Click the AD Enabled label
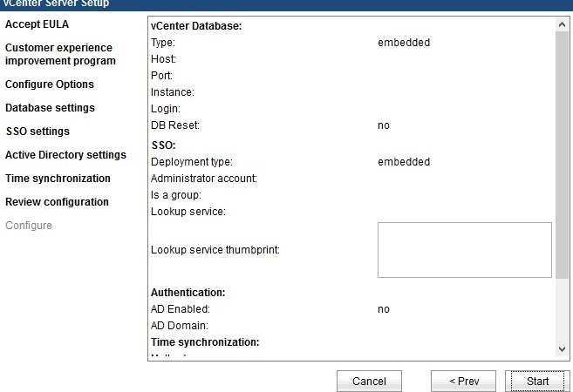The image size is (573, 392). click(181, 309)
